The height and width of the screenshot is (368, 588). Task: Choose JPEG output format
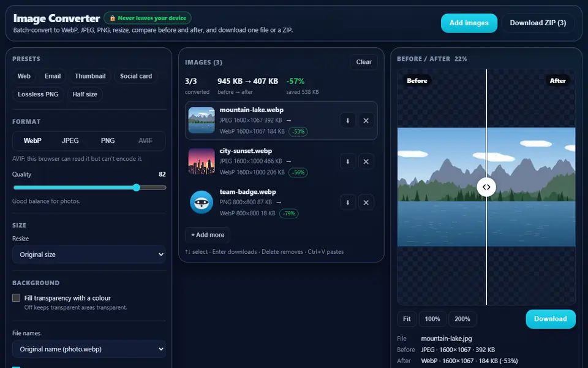70,141
